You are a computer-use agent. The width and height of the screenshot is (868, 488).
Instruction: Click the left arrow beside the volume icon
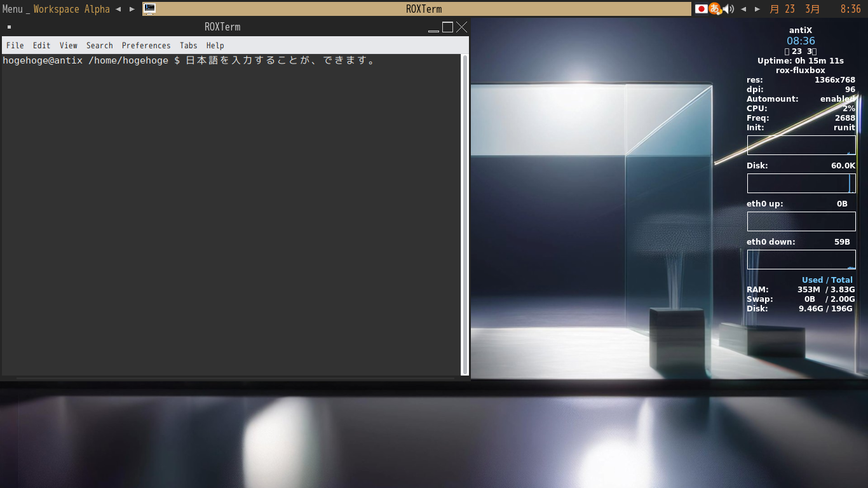(x=743, y=9)
